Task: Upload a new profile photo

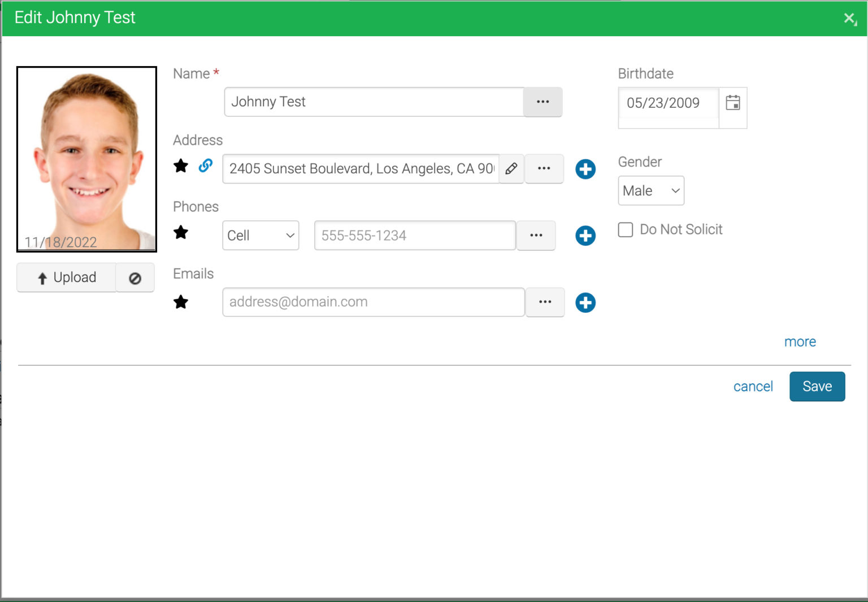Action: pyautogui.click(x=66, y=277)
